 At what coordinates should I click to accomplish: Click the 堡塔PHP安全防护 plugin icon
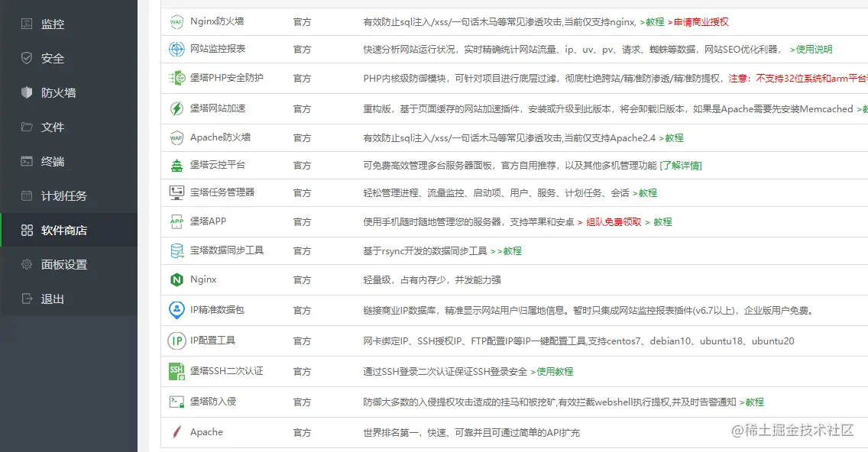click(x=177, y=78)
